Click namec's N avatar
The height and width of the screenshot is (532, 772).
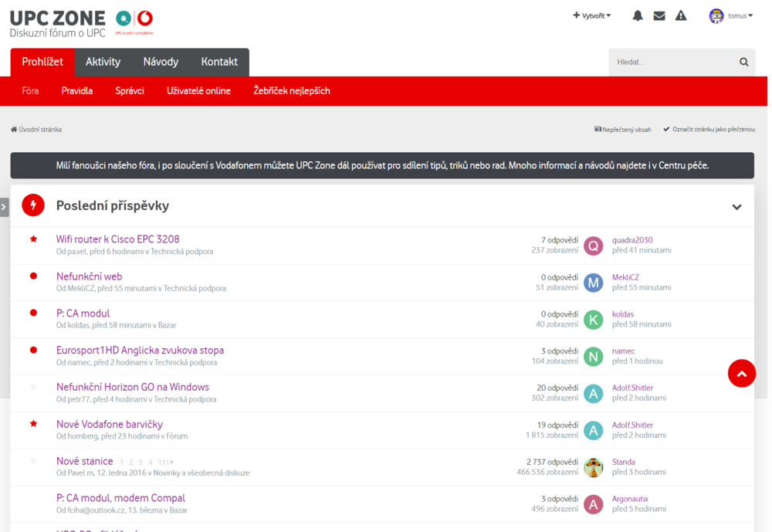tap(593, 357)
